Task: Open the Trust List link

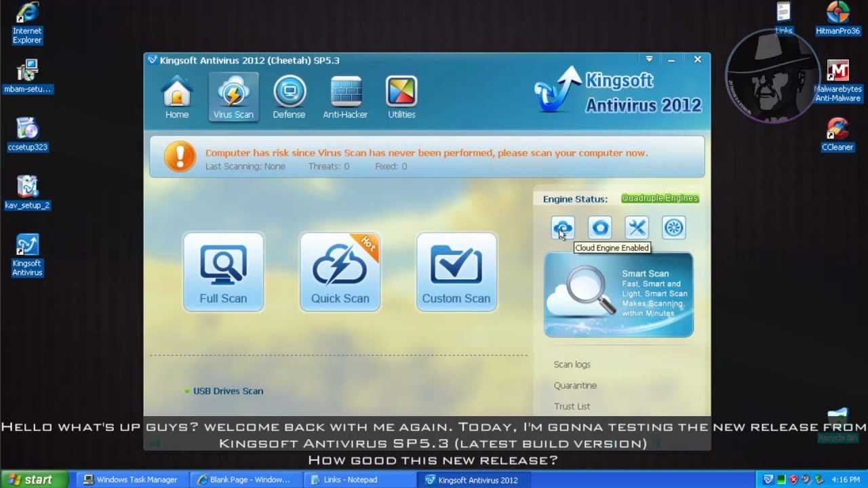Action: pos(572,406)
